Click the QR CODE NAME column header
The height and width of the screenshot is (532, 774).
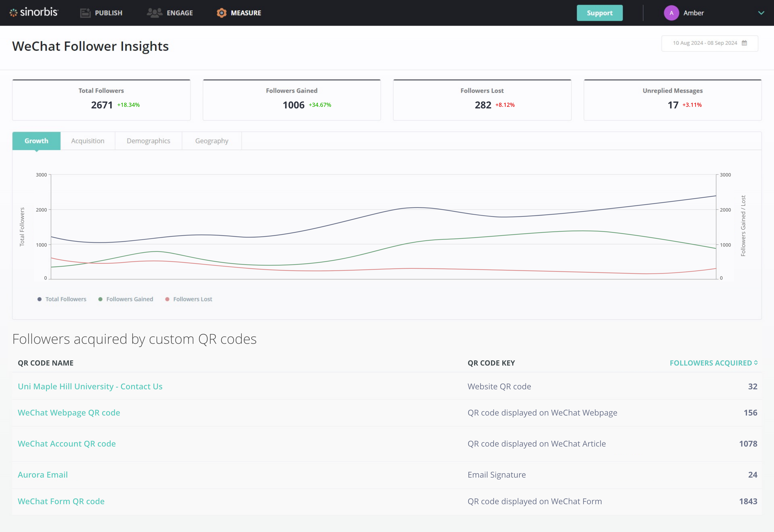(x=46, y=363)
